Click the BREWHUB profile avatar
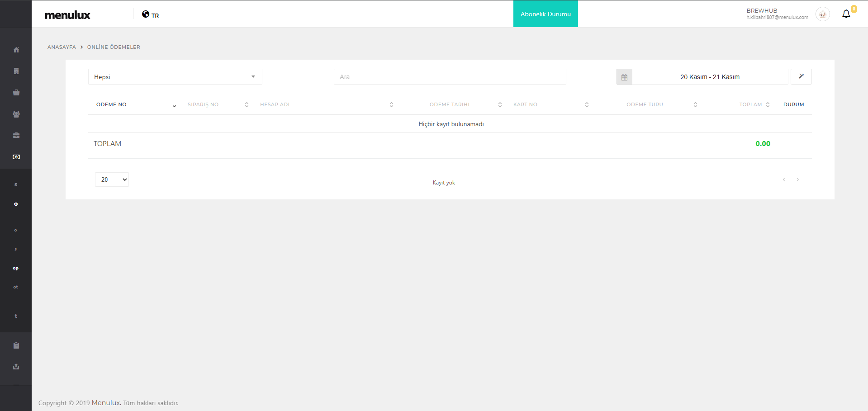 [822, 14]
